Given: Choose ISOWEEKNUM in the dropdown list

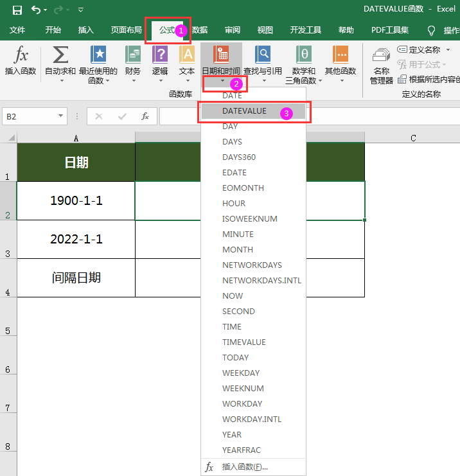Looking at the screenshot, I should (x=254, y=218).
